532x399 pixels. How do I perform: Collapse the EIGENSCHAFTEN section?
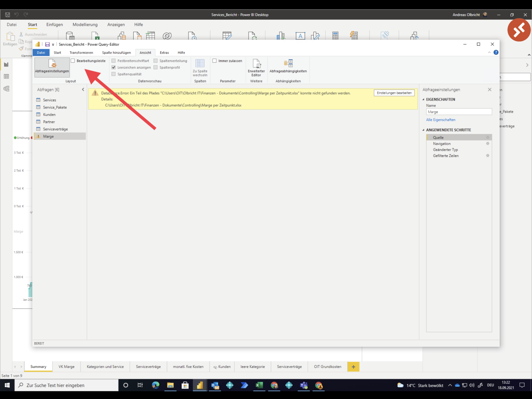point(423,99)
